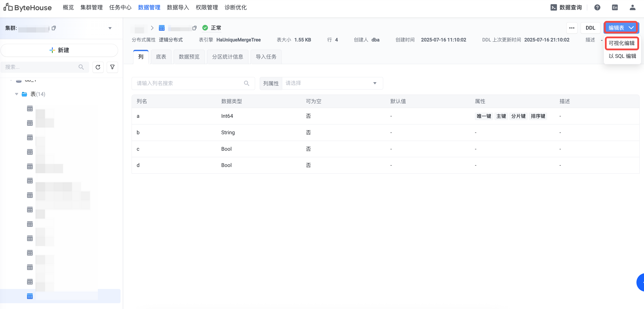Copy the cluster name with the copy icon
The image size is (644, 309).
(x=54, y=28)
